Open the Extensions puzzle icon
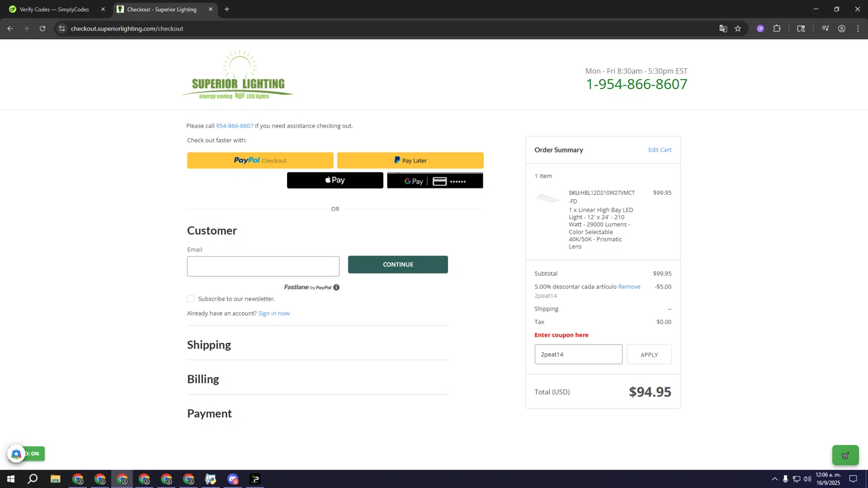 pos(777,28)
